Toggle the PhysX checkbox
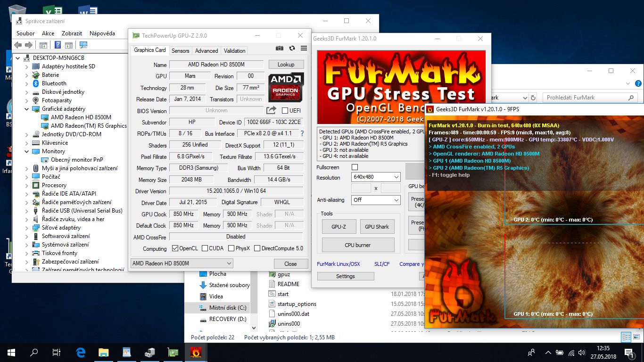This screenshot has height=362, width=644. [x=231, y=248]
